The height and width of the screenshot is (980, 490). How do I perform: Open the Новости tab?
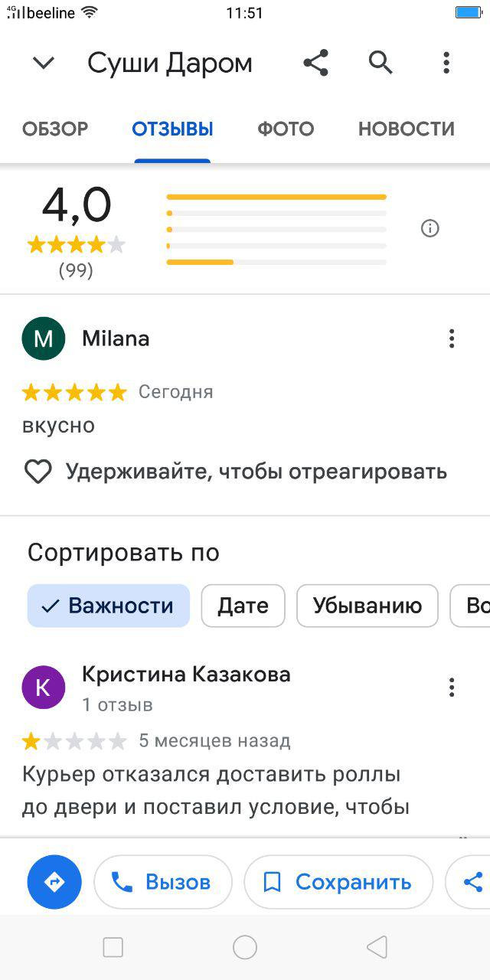[x=407, y=129]
